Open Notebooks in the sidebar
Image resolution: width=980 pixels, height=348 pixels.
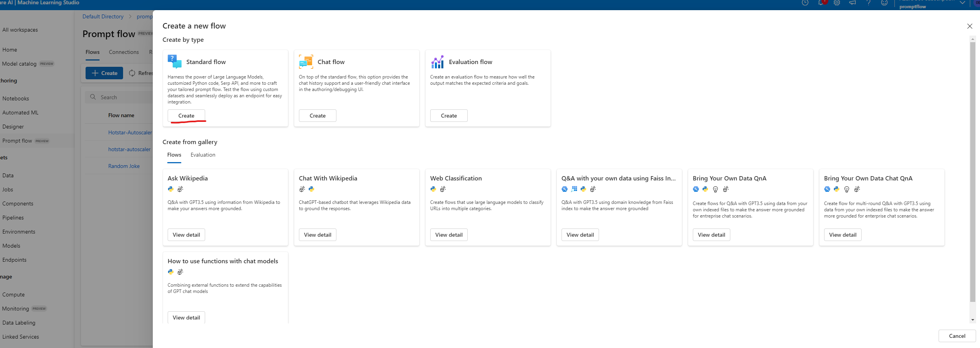[16, 98]
